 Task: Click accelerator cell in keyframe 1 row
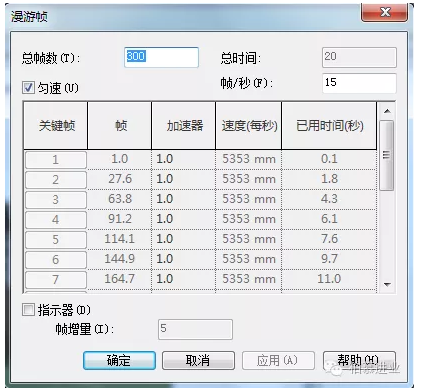pos(184,159)
